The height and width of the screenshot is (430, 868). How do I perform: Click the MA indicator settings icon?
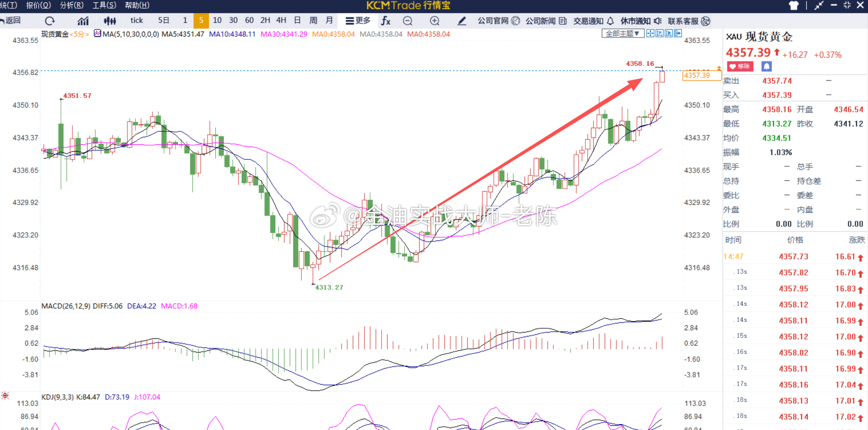[97, 33]
